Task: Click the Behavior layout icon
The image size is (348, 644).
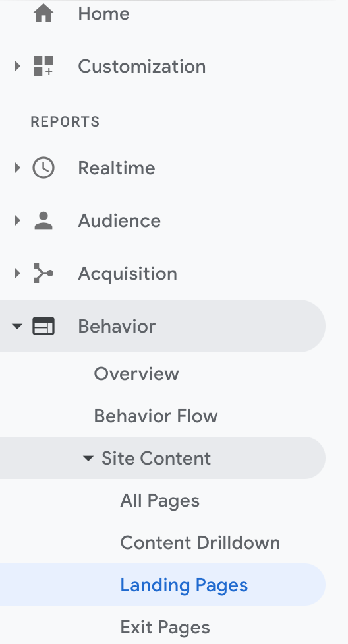Action: click(43, 326)
